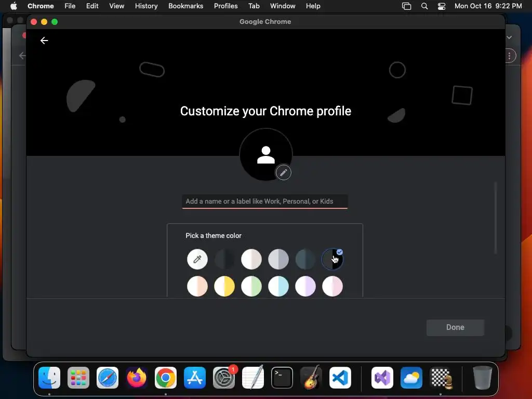Open Terminal from the Dock

pyautogui.click(x=282, y=378)
